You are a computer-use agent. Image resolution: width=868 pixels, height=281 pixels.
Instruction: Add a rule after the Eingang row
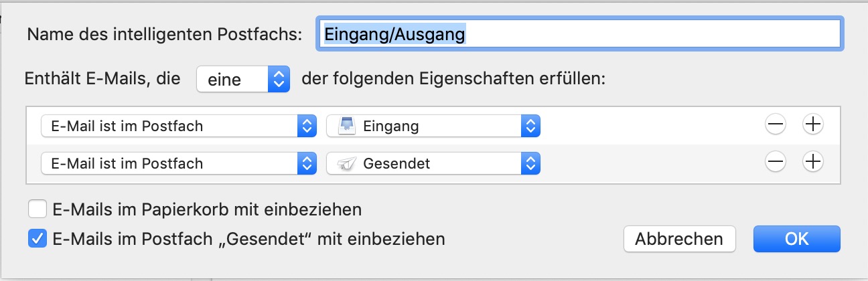click(812, 125)
